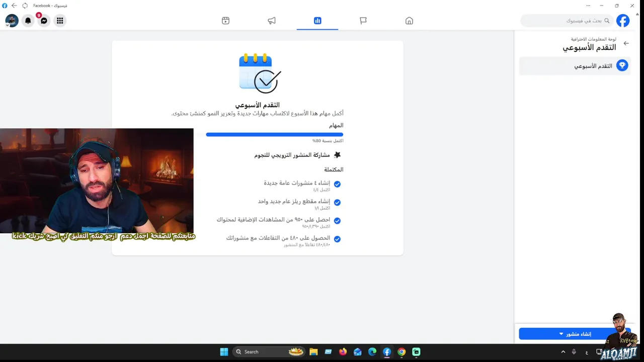644x362 pixels.
Task: Click the المهام section heading
Action: coord(336,125)
